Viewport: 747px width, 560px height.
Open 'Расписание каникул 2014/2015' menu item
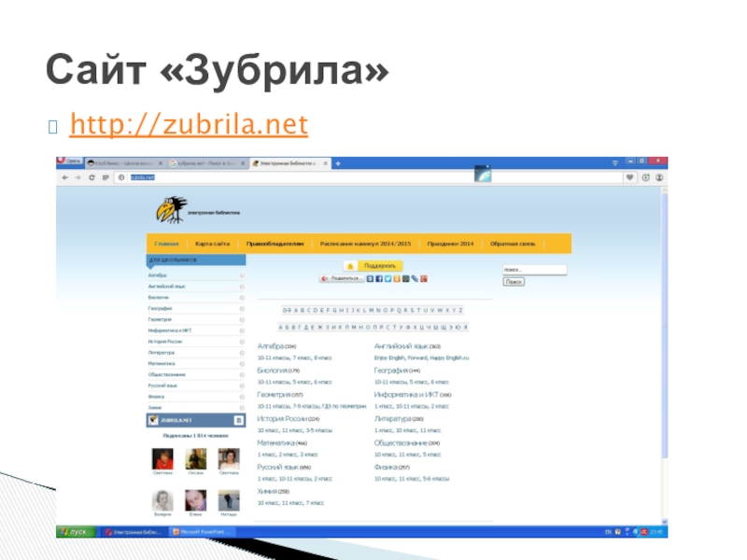point(365,244)
